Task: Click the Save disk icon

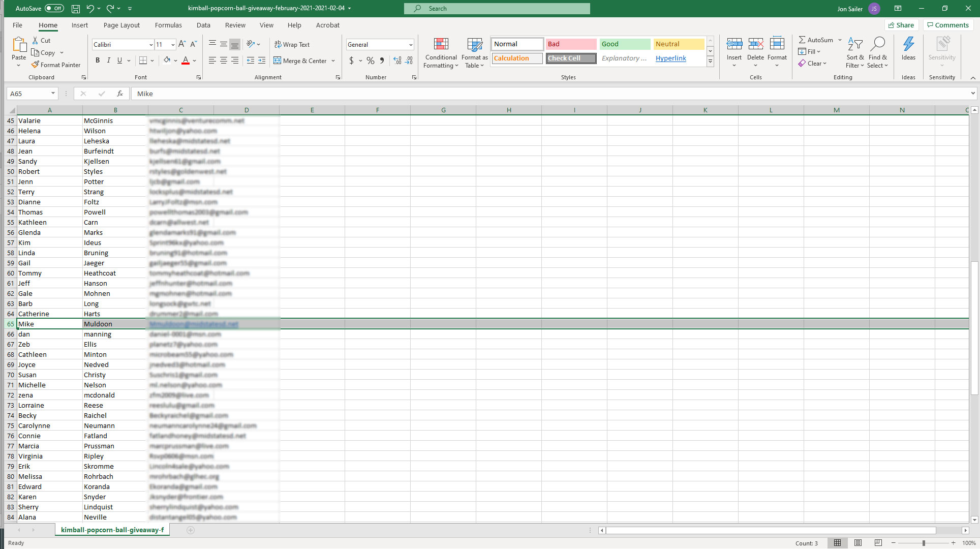Action: click(x=76, y=9)
